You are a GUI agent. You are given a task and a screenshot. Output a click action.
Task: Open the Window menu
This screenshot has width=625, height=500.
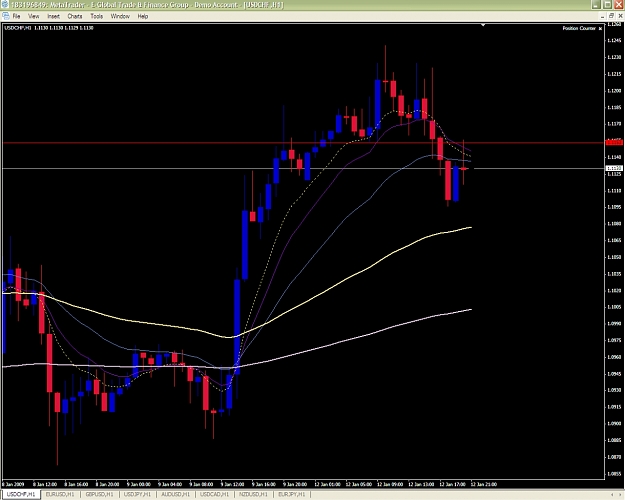pos(120,16)
